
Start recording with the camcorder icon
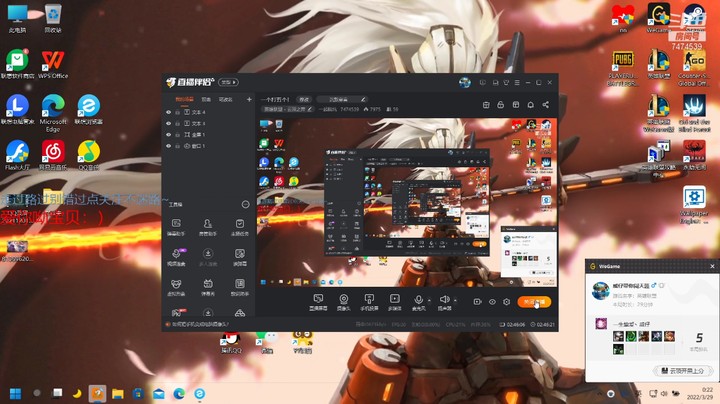(478, 302)
